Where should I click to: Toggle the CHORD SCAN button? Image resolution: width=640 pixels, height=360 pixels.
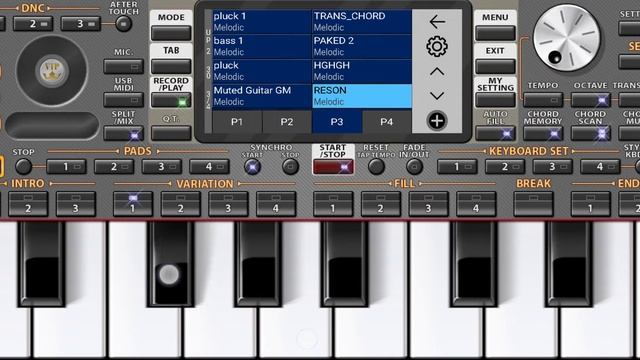590,133
